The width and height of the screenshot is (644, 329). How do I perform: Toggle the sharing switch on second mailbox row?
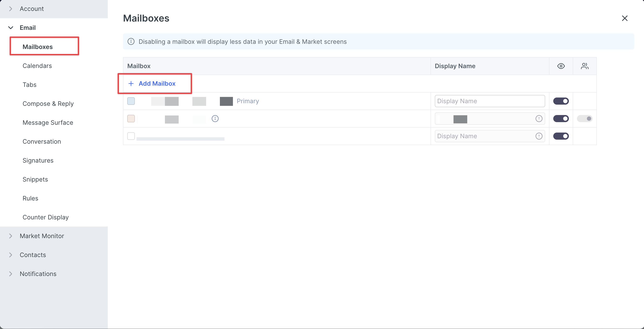point(585,118)
